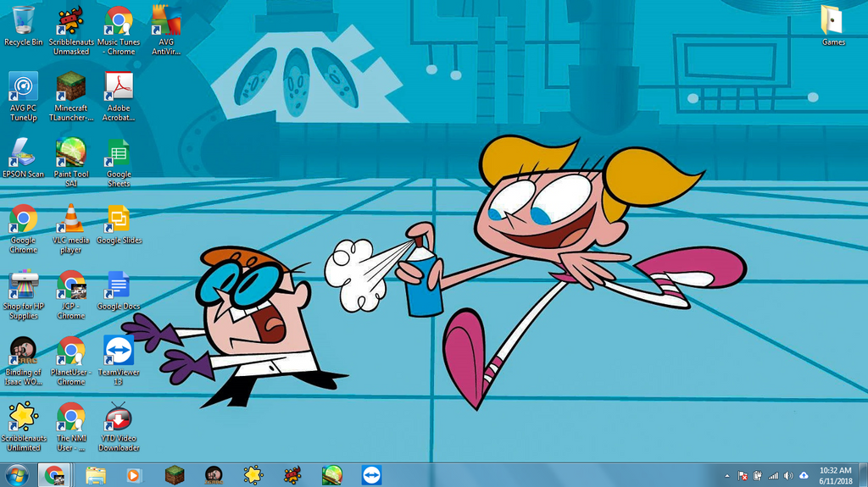Select The NMI User Chrome shortcut
The width and height of the screenshot is (868, 487).
click(71, 427)
